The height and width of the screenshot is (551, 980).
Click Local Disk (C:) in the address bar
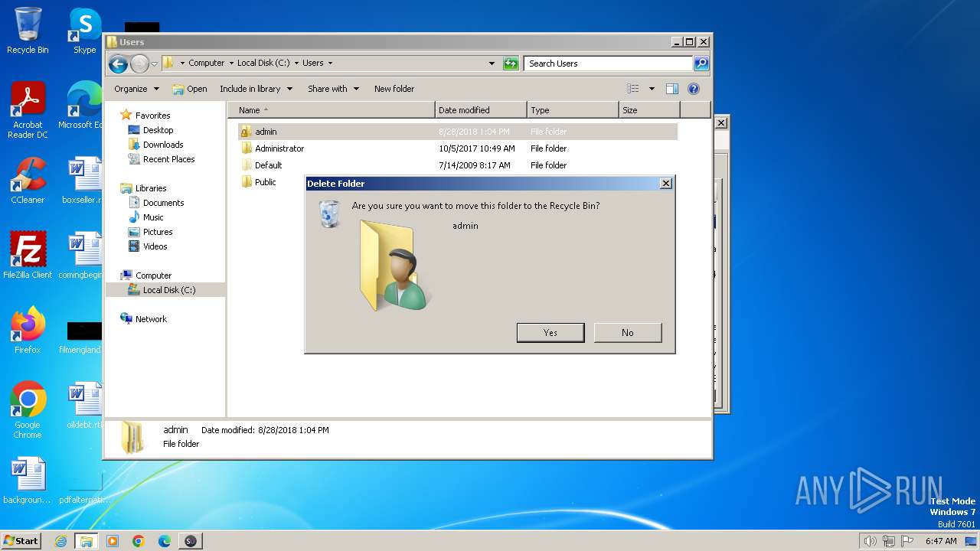[263, 64]
